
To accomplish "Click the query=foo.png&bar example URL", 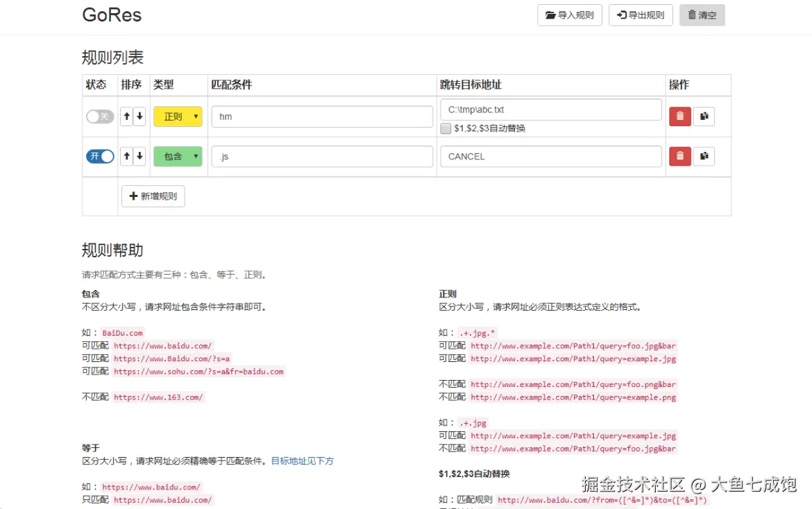I will click(x=573, y=384).
